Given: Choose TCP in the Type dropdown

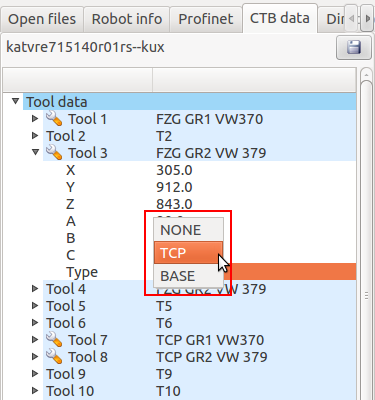Looking at the screenshot, I should (188, 253).
